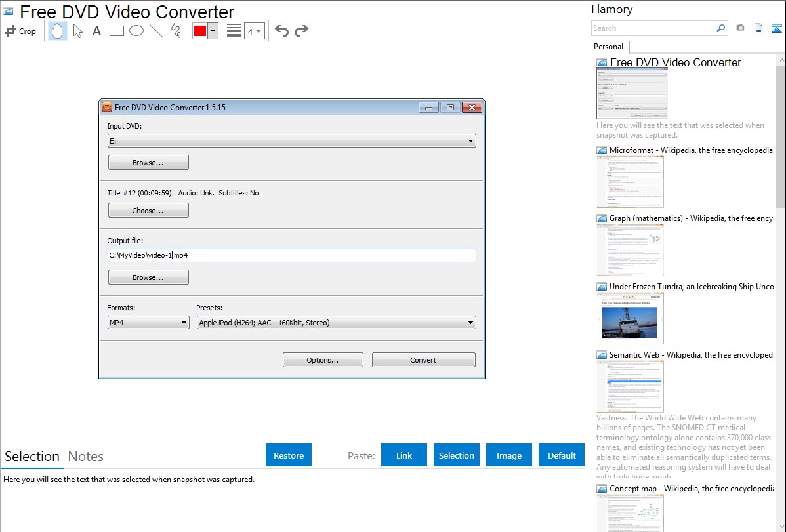The image size is (786, 532).
Task: Click the icon beside Under Frozen Tundra entry
Action: point(602,287)
